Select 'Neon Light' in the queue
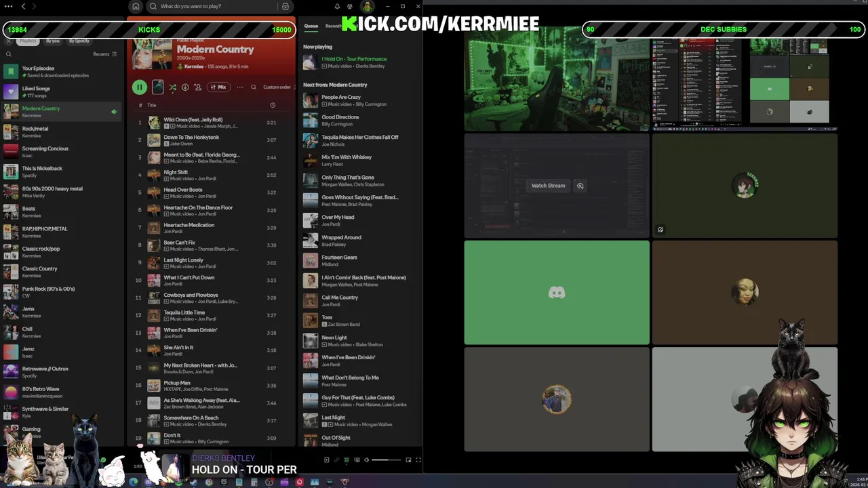Viewport: 868px width, 488px height. tap(359, 341)
